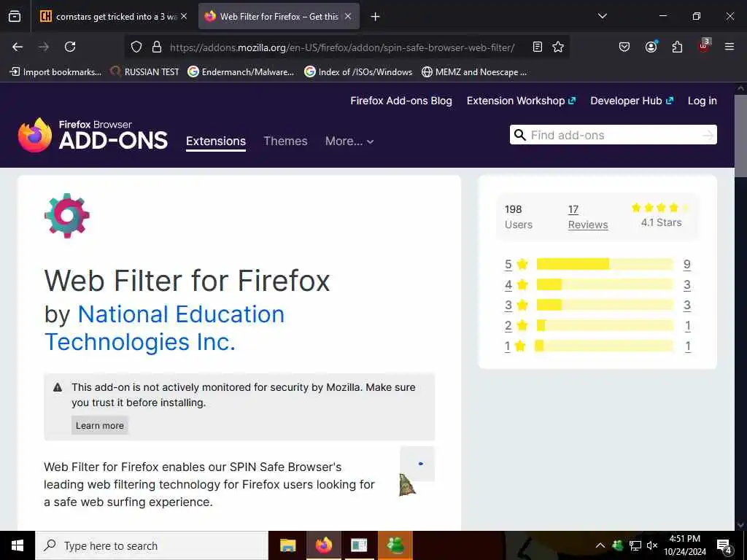Click the Web Filter gear add-on icon

[x=66, y=216]
